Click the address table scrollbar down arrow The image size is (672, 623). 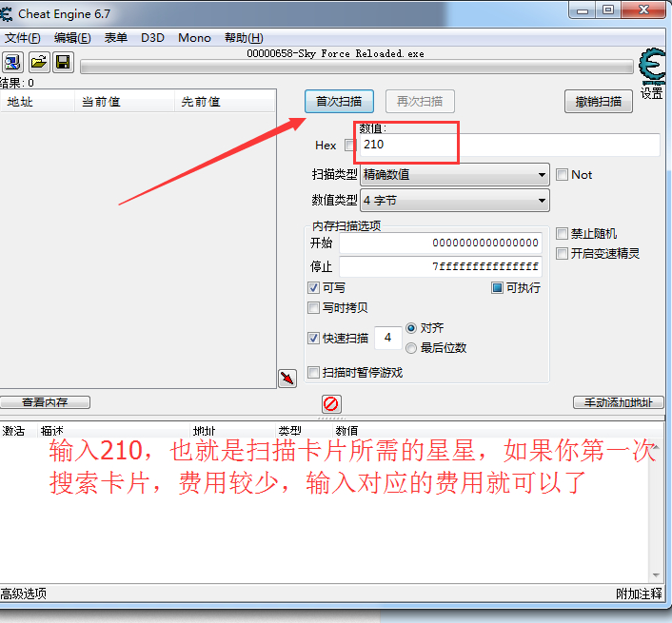click(x=656, y=575)
